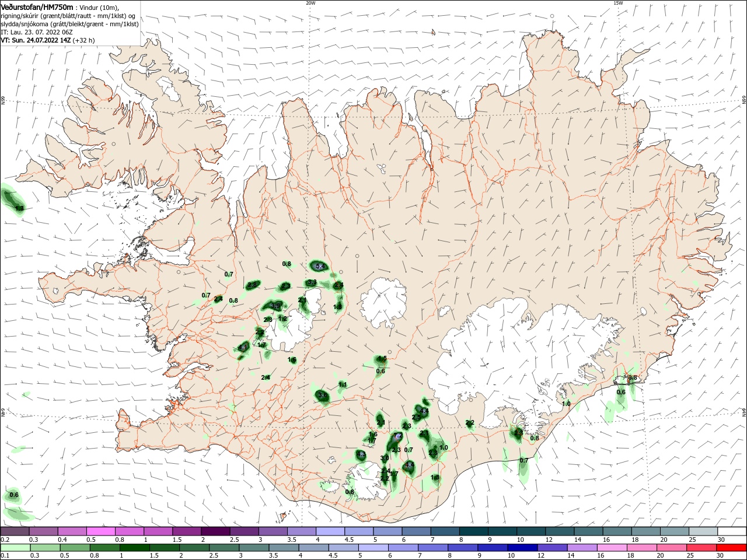The height and width of the screenshot is (560, 747).
Task: Click the 'slydda/snjókoma' legend description line
Action: (x=69, y=24)
